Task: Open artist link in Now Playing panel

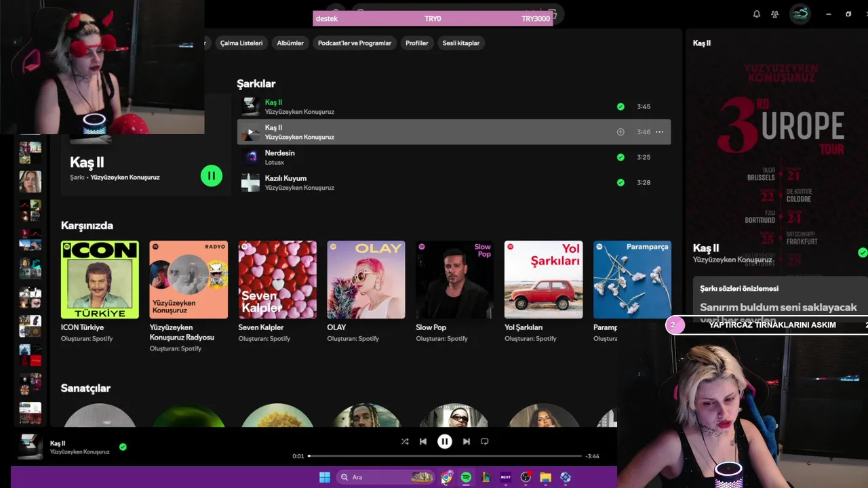Action: pyautogui.click(x=732, y=260)
